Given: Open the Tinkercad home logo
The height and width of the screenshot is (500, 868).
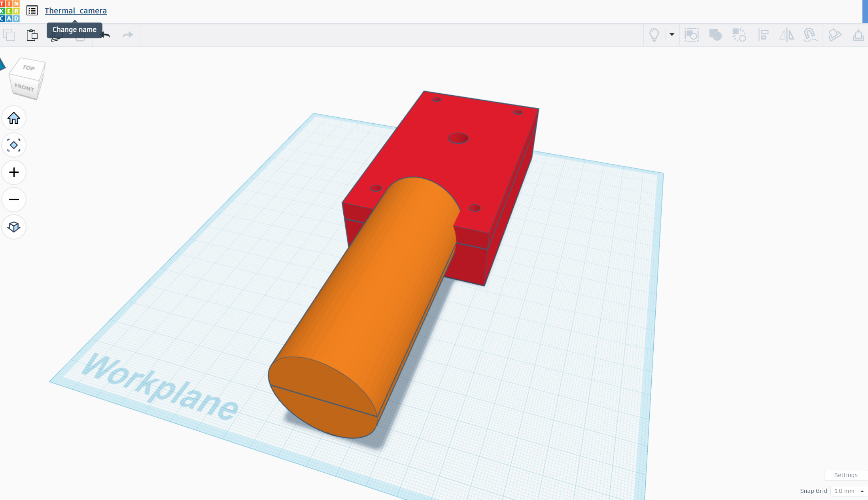Looking at the screenshot, I should coord(9,11).
